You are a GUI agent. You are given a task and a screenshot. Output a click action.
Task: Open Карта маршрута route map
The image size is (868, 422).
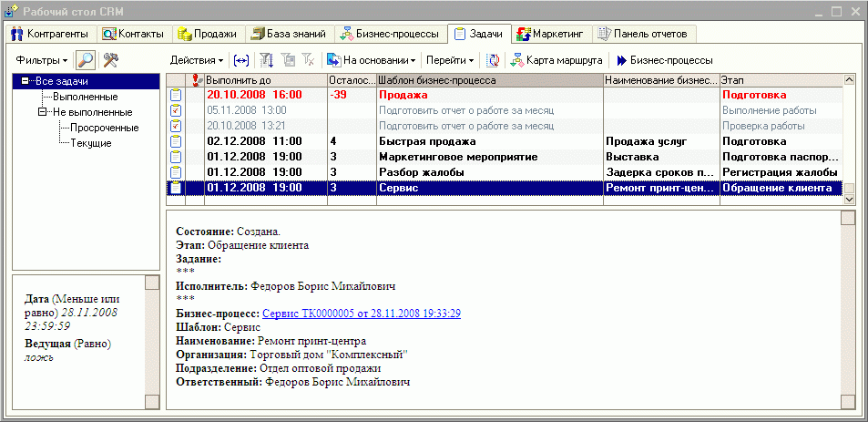pyautogui.click(x=556, y=60)
